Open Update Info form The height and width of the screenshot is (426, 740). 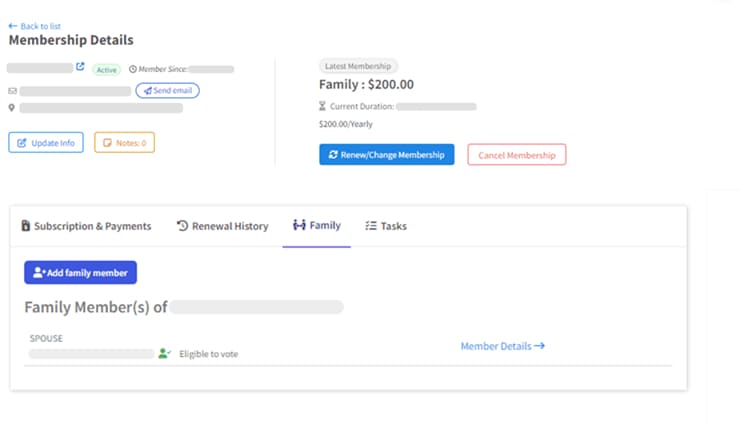point(46,143)
